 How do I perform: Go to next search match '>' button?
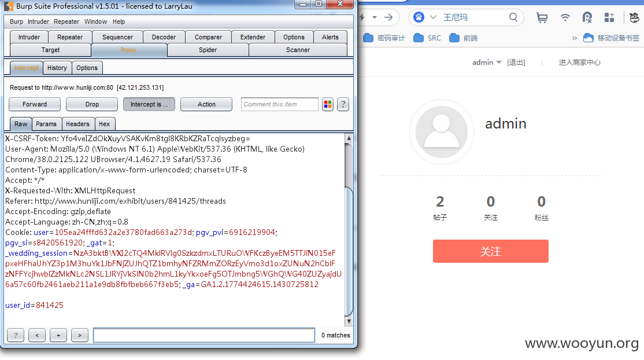tap(80, 335)
